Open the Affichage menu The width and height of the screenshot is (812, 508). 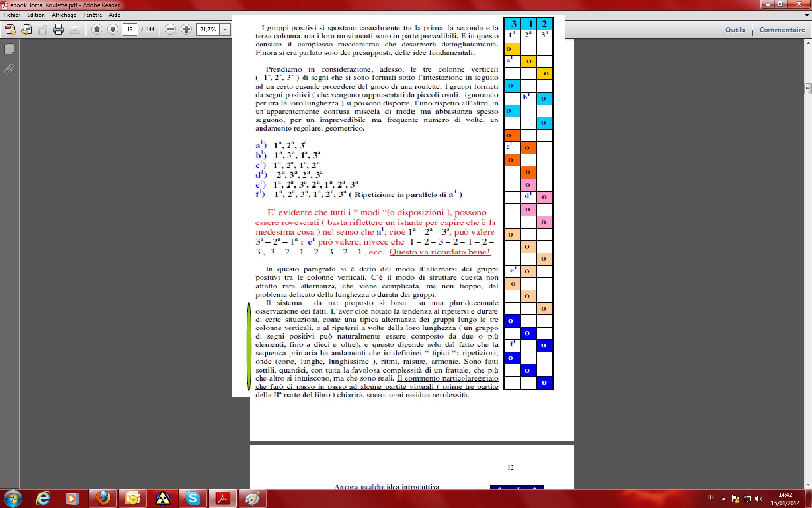tap(64, 15)
